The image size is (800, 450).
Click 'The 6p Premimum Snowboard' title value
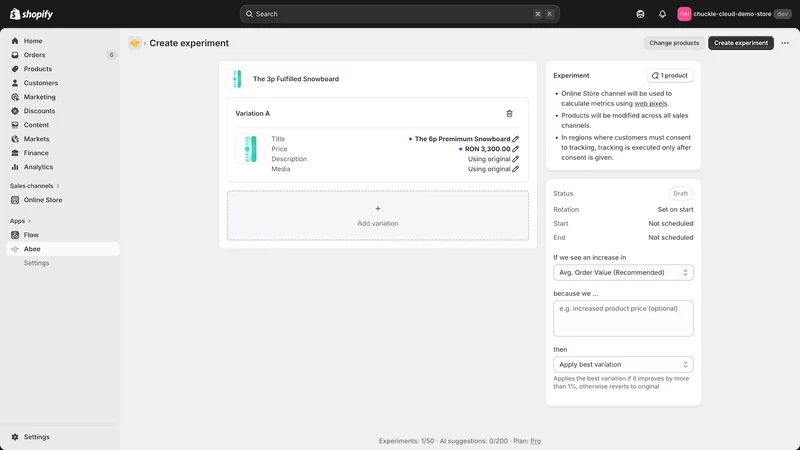point(462,139)
